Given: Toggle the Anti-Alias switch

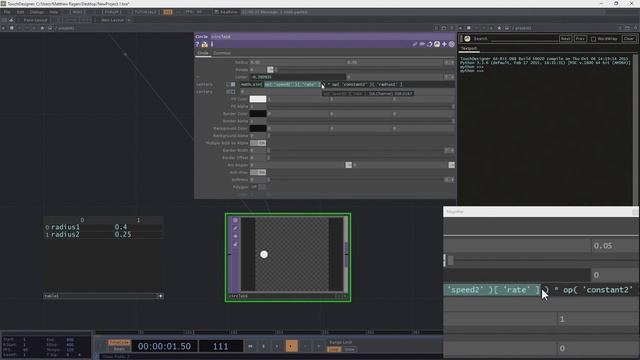Looking at the screenshot, I should click(258, 172).
